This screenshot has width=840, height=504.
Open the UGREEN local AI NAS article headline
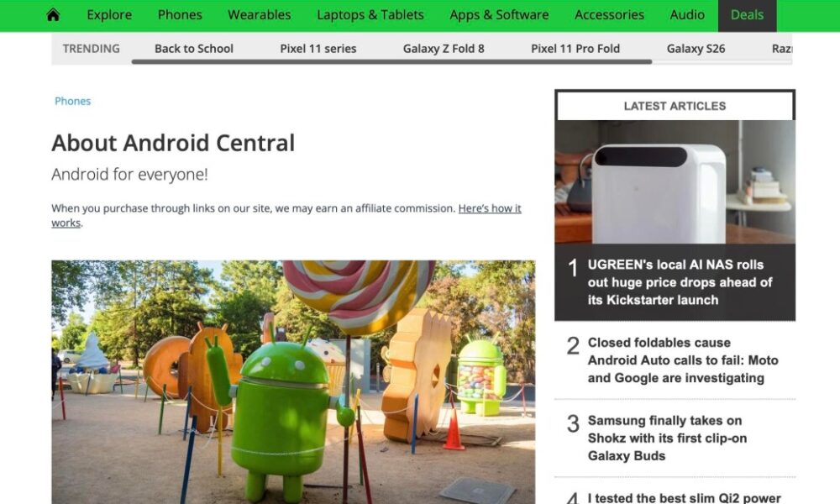point(680,282)
